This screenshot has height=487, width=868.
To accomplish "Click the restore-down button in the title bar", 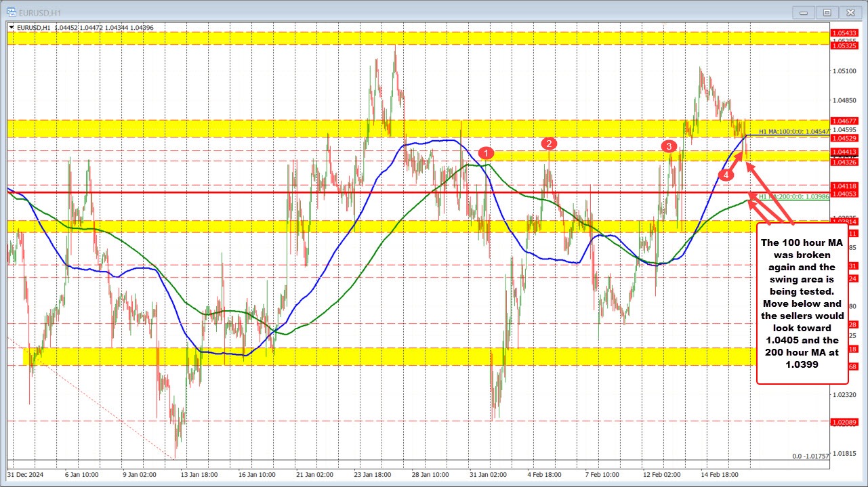I will tap(826, 12).
